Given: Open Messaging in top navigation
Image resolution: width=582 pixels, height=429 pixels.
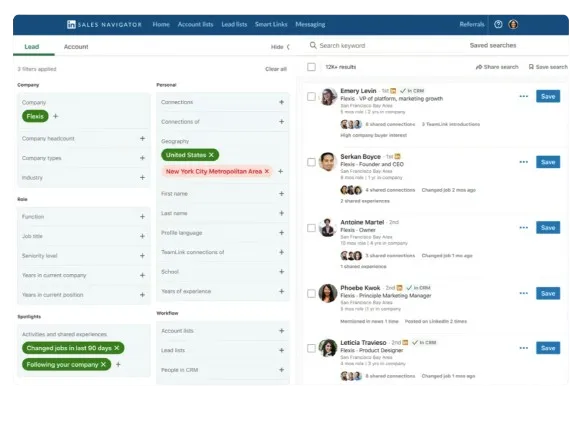Looking at the screenshot, I should (310, 24).
